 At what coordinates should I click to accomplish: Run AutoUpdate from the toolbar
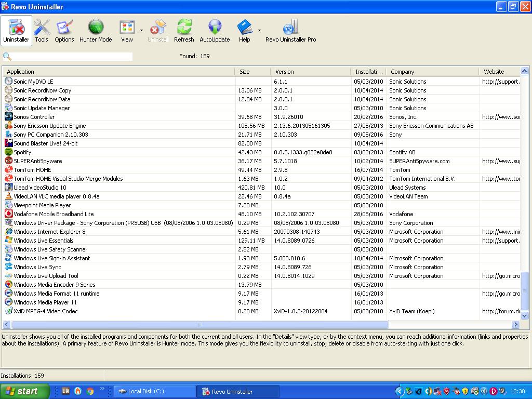(x=215, y=31)
